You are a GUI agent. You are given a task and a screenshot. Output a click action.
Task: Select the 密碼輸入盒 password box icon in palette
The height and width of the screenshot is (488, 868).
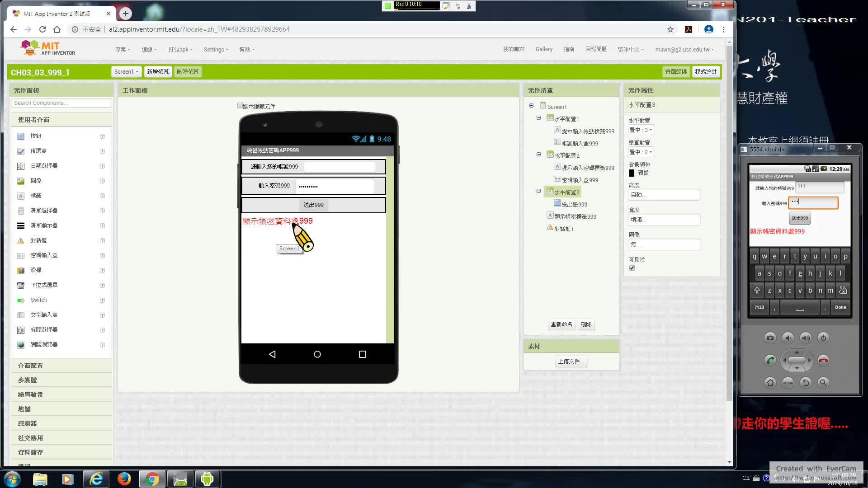[x=21, y=255]
